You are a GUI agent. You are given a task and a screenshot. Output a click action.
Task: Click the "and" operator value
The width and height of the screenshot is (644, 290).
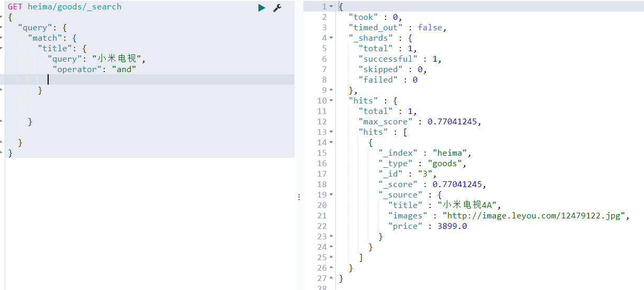click(124, 69)
